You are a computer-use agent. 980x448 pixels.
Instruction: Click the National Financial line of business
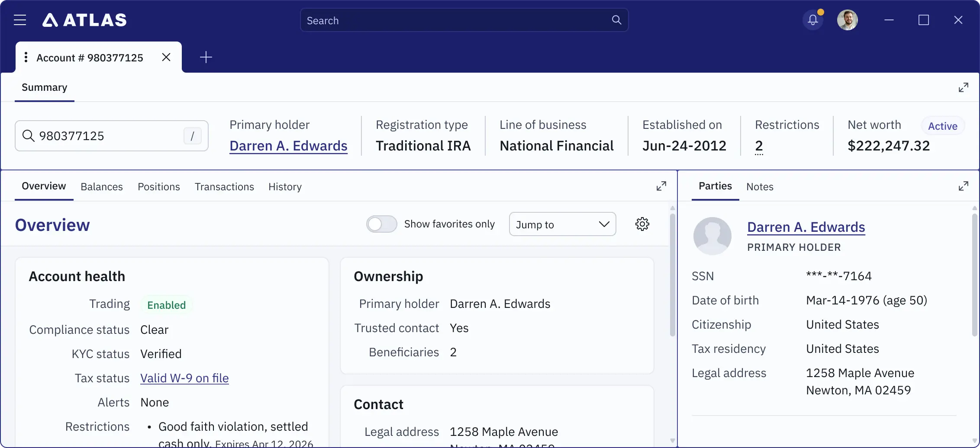557,146
